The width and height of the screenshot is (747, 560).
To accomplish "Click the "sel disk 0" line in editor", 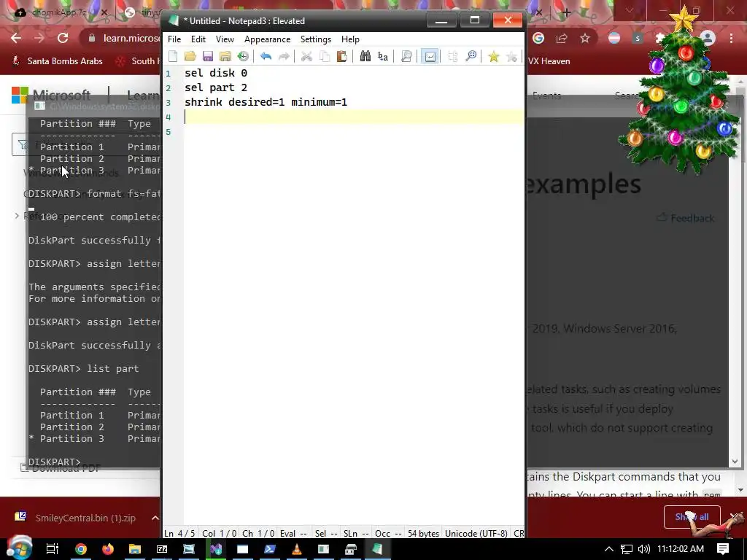I will pos(216,73).
